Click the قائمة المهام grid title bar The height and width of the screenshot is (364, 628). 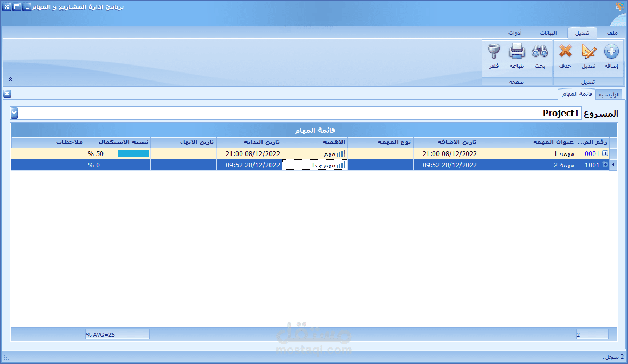click(314, 130)
